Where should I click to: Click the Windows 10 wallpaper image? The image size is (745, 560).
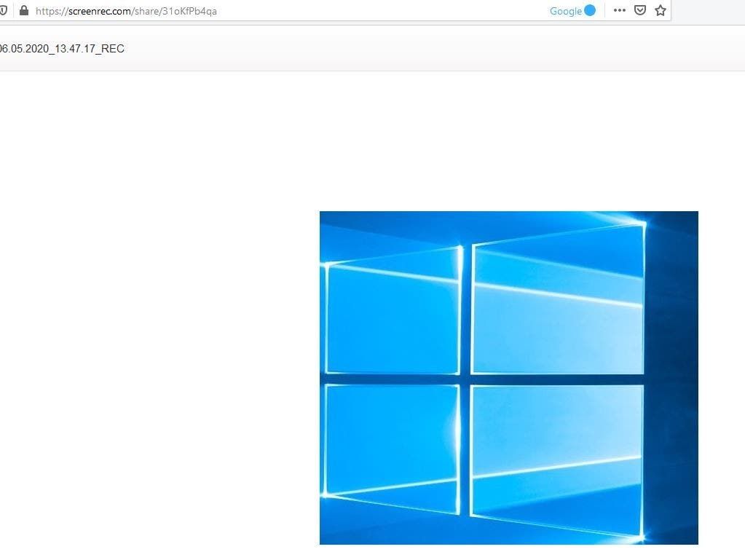[x=509, y=378]
